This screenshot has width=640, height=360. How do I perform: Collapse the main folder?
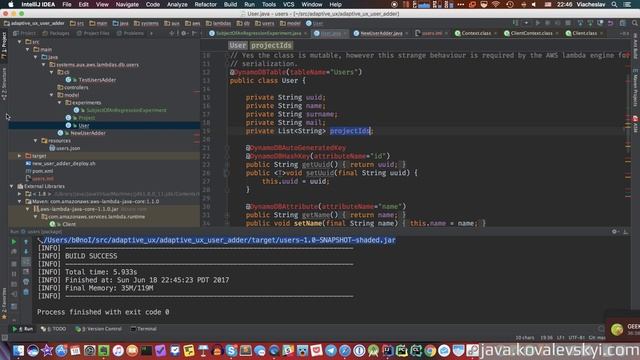(x=27, y=49)
